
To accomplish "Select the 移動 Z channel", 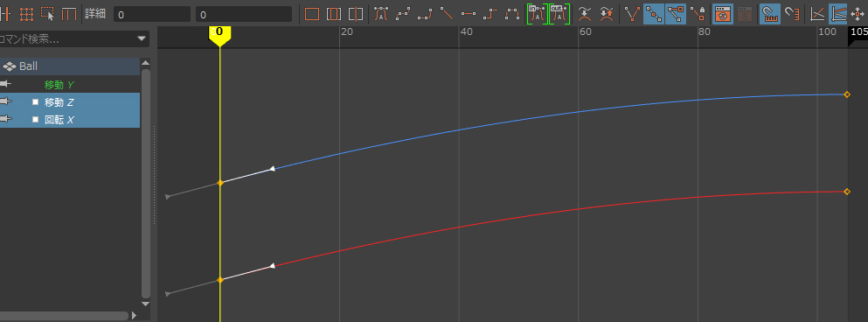I will point(59,102).
